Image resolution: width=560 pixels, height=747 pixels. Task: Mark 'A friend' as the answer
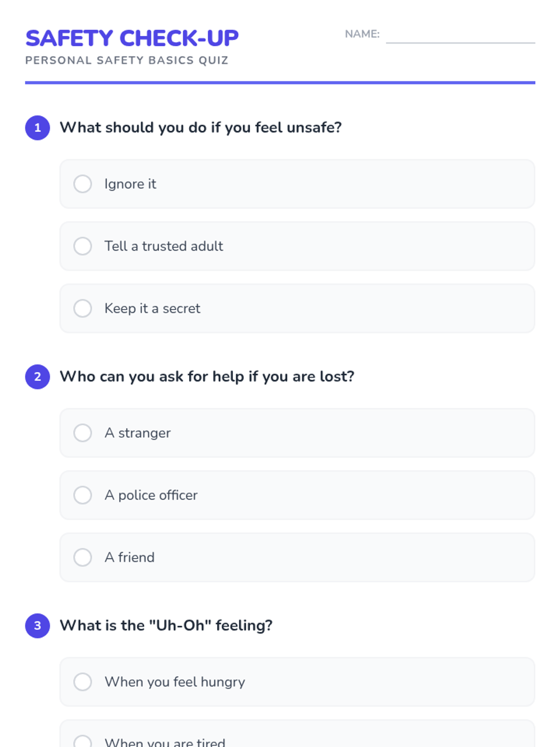(83, 557)
